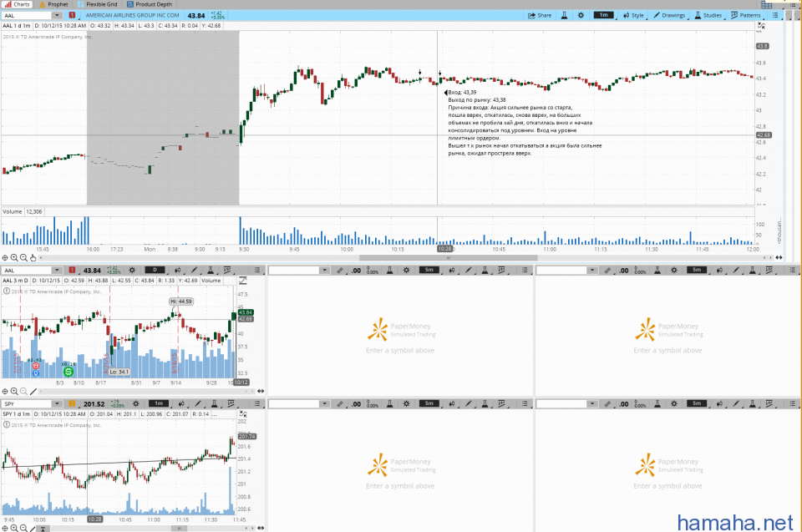The width and height of the screenshot is (802, 532).
Task: Click the drawing visibility icon at main chart corner
Action: (x=761, y=26)
